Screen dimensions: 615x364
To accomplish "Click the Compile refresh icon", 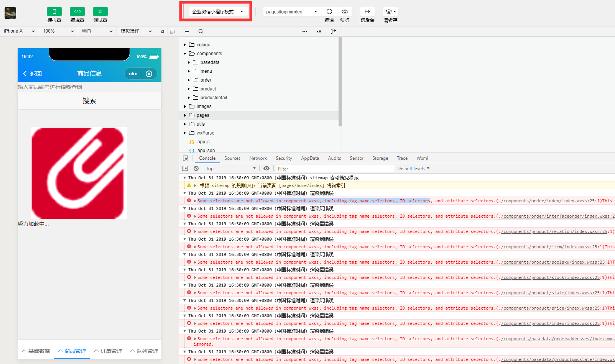I will pyautogui.click(x=329, y=11).
